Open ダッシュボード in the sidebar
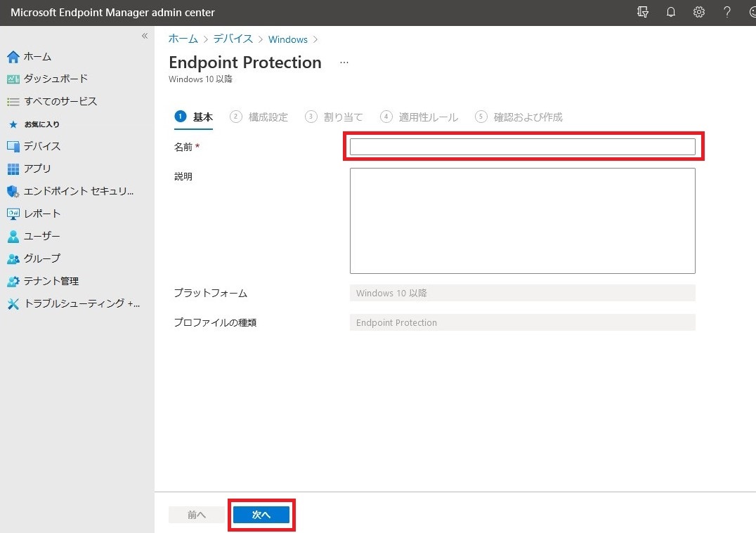This screenshot has height=533, width=756. [x=56, y=79]
